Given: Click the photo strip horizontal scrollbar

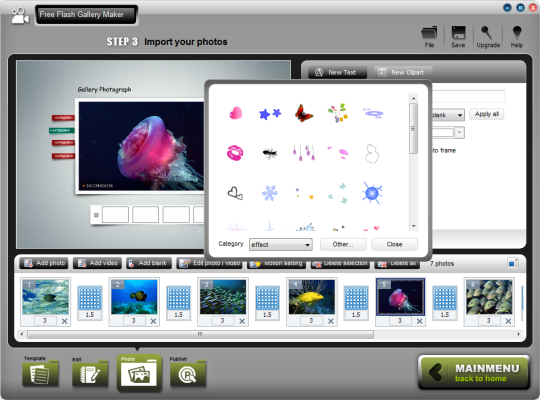Looking at the screenshot, I should click(x=200, y=334).
